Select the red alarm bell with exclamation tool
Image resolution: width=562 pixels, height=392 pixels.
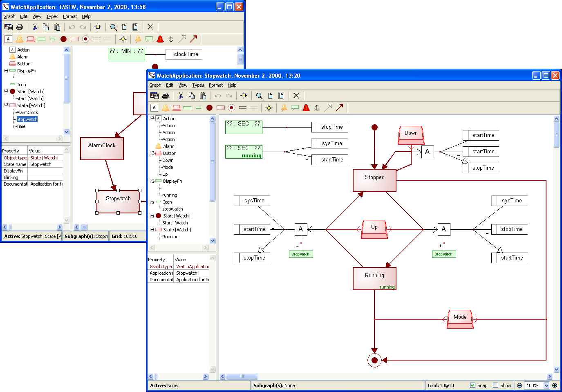coord(306,108)
